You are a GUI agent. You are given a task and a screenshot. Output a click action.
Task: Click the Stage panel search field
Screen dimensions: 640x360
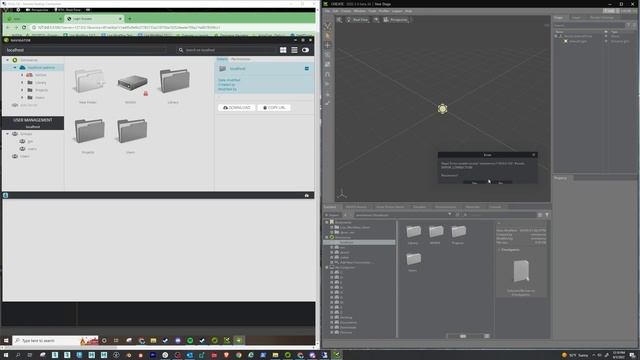pyautogui.click(x=589, y=25)
